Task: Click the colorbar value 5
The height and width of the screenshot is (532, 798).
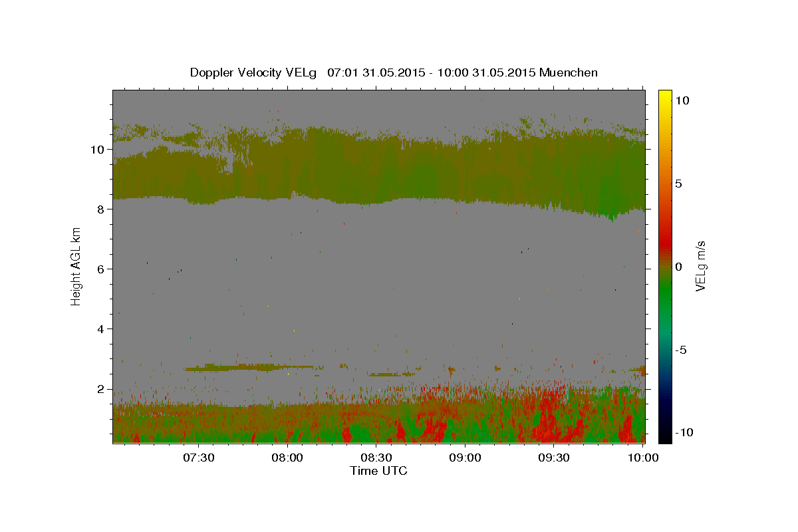Action: coord(678,184)
